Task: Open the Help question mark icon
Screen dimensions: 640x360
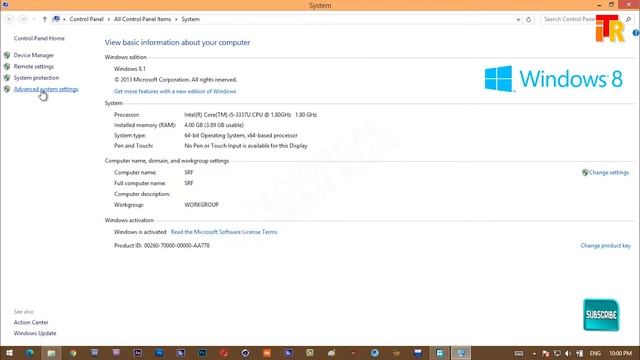Action: (636, 33)
